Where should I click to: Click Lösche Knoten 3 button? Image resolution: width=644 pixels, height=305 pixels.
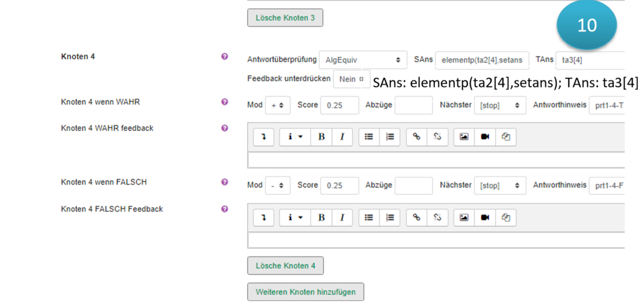285,18
